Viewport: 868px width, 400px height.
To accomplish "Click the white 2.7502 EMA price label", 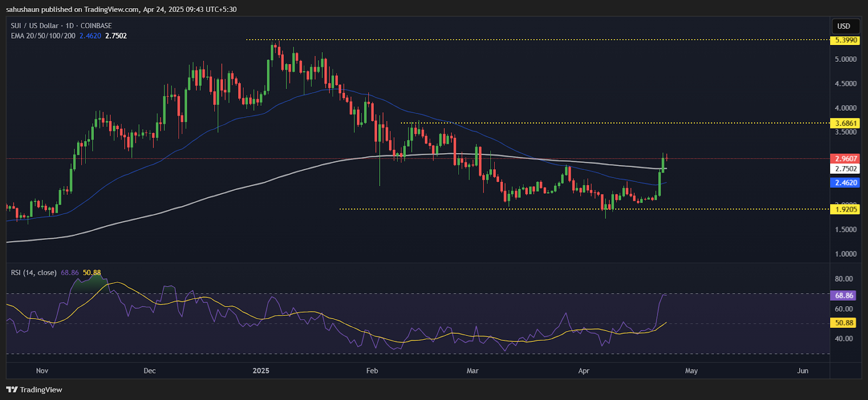I will pyautogui.click(x=846, y=169).
